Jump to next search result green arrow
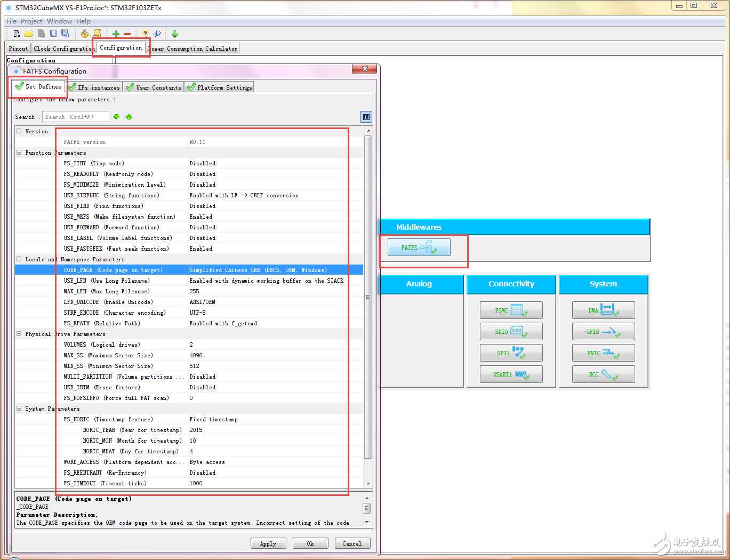The width and height of the screenshot is (730, 560). pos(116,117)
